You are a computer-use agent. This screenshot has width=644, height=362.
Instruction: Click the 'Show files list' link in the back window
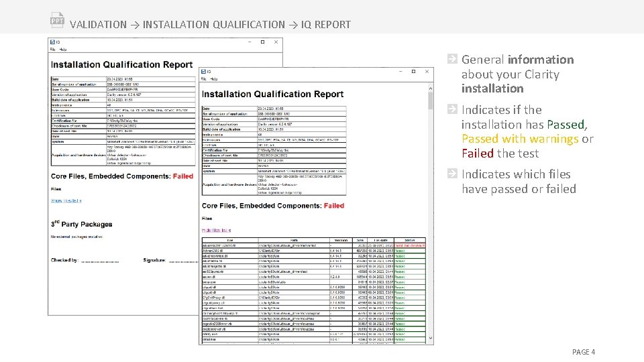tap(66, 200)
